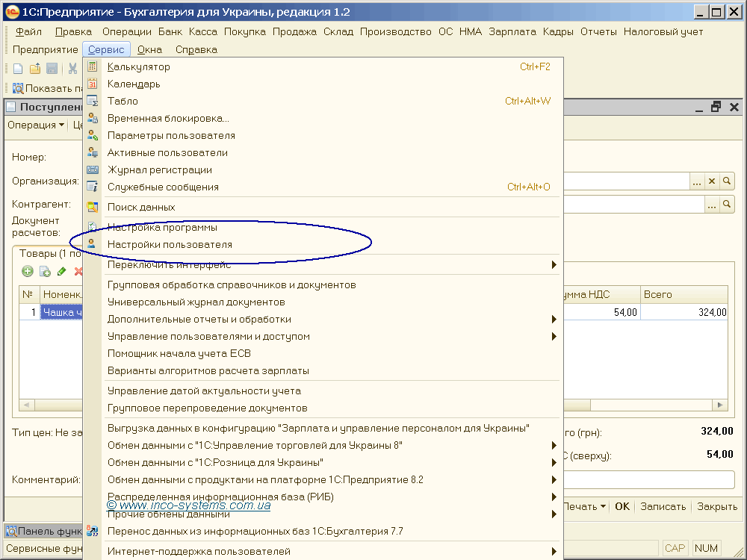747x560 pixels.
Task: Click the Служебные сообщения icon
Action: tap(93, 187)
